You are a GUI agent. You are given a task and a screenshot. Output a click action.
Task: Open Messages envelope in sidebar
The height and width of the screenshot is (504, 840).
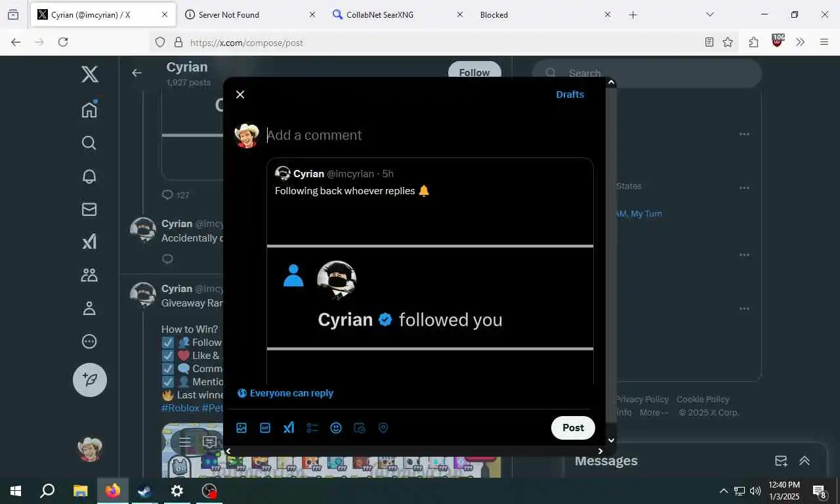pyautogui.click(x=90, y=209)
